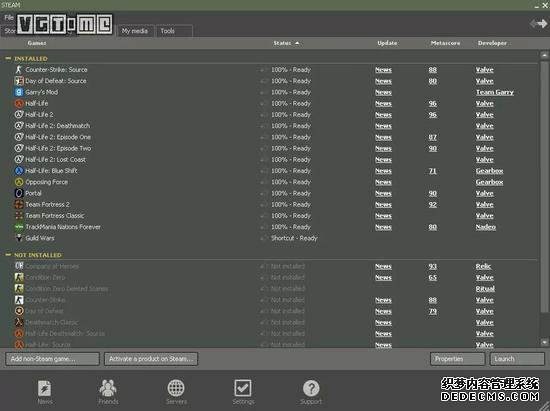The height and width of the screenshot is (411, 550).
Task: Click Activate a product on Steam button
Action: point(151,359)
